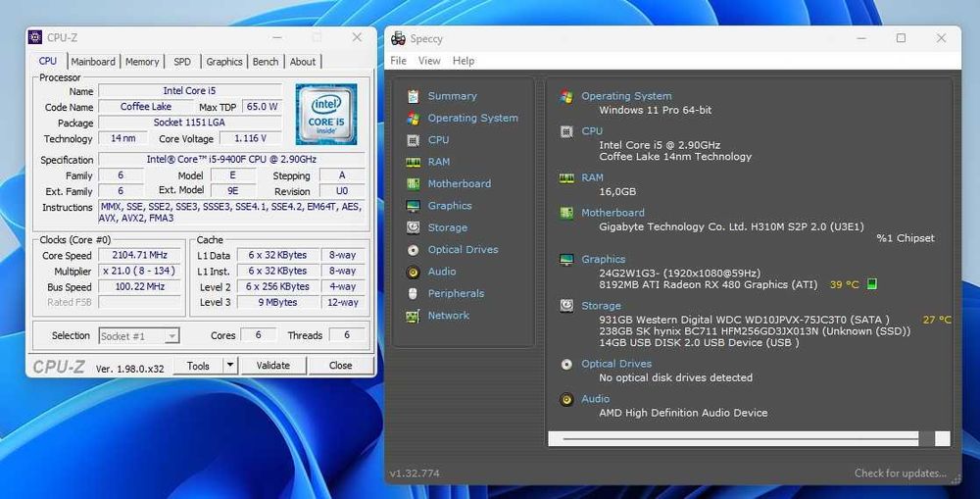
Task: Click the CPU chip icon in Speccy sidebar
Action: point(414,140)
